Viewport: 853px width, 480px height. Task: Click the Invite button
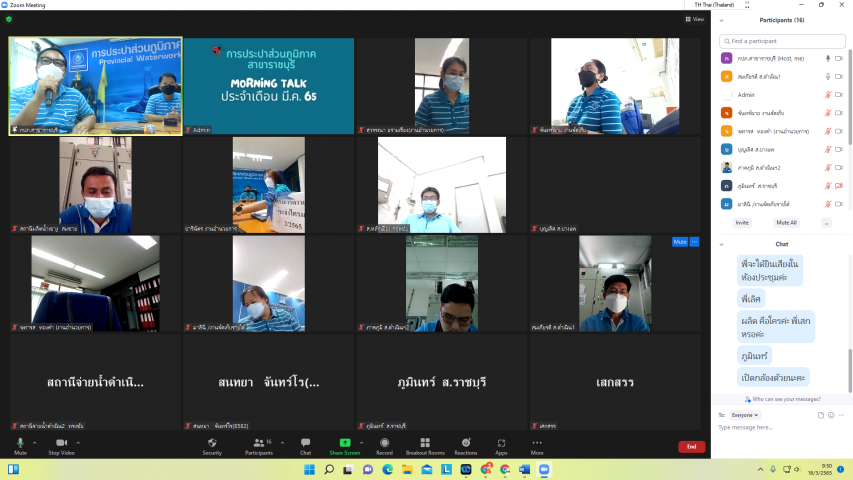pos(742,223)
